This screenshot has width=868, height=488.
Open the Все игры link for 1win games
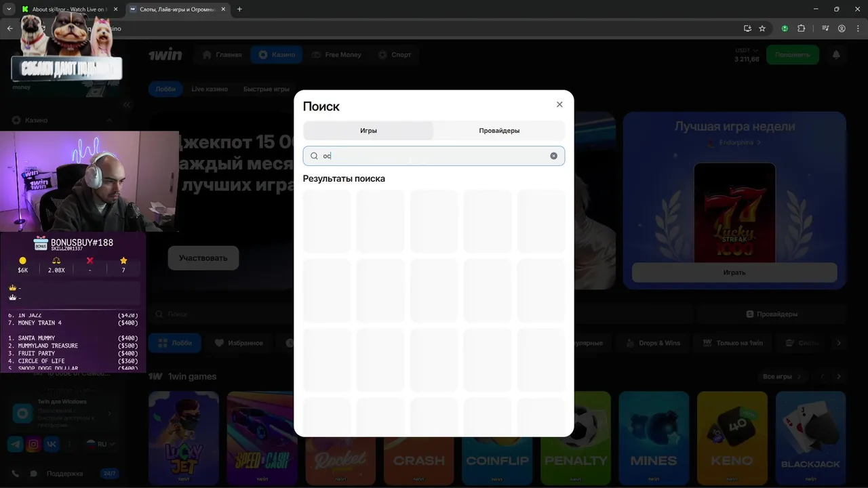click(x=781, y=376)
